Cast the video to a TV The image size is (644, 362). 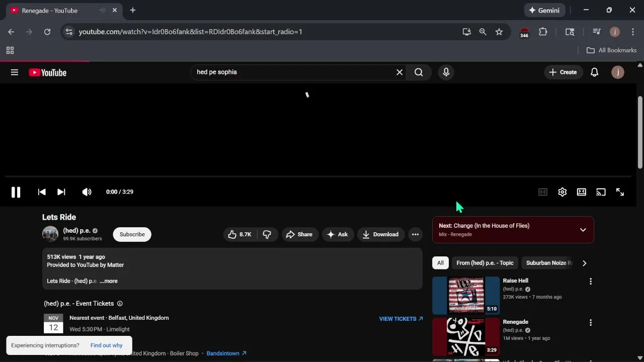coord(601,192)
